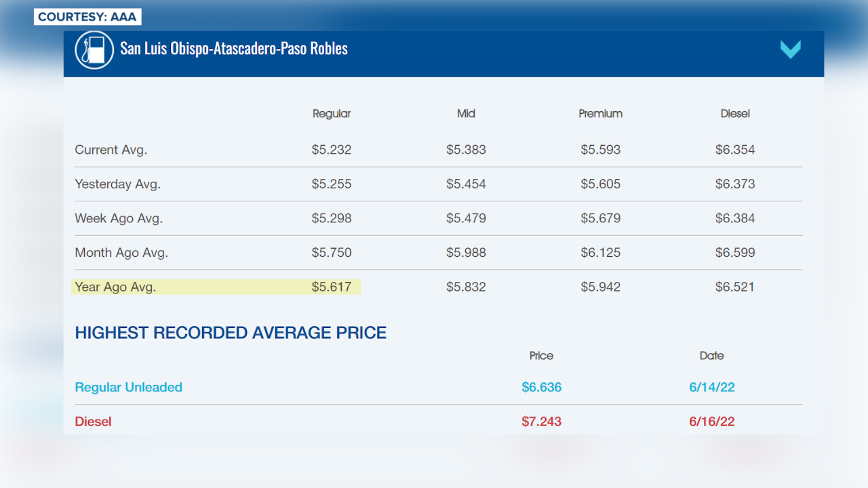868x488 pixels.
Task: Click the Current Avg. row label
Action: click(111, 150)
